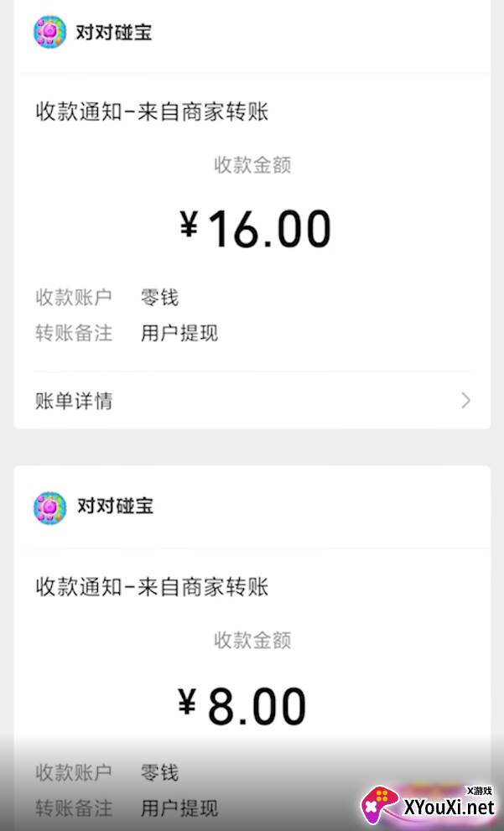Tap the 转账备注 label in the ¥16.00 card
The height and width of the screenshot is (831, 504).
click(74, 333)
